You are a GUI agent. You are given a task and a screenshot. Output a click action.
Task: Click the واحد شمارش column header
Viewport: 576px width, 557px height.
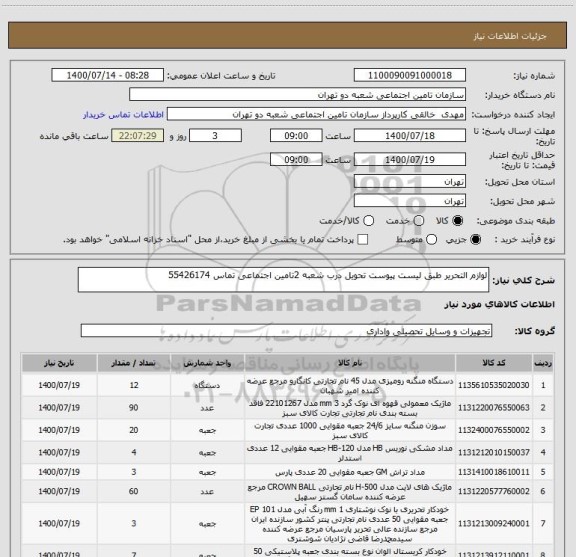click(x=208, y=363)
